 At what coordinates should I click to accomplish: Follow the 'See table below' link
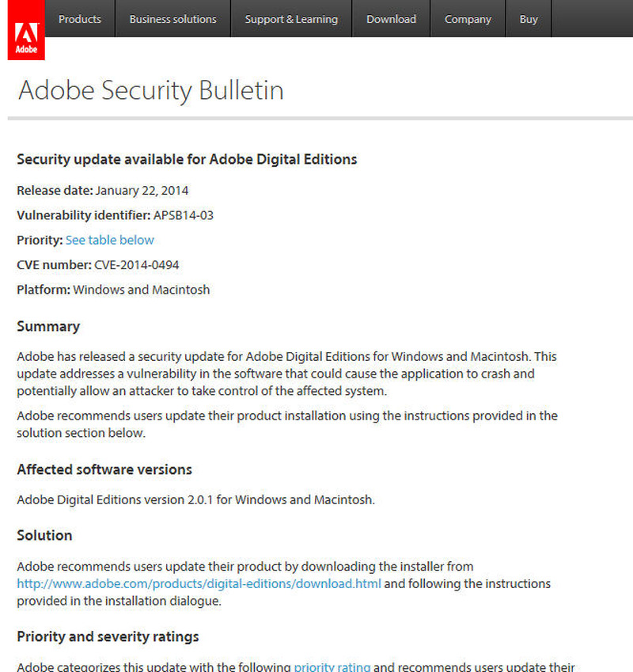pos(110,240)
